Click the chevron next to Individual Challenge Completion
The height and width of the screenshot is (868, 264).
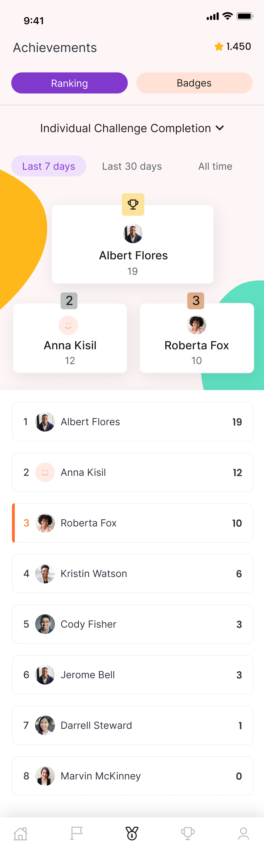pyautogui.click(x=220, y=128)
